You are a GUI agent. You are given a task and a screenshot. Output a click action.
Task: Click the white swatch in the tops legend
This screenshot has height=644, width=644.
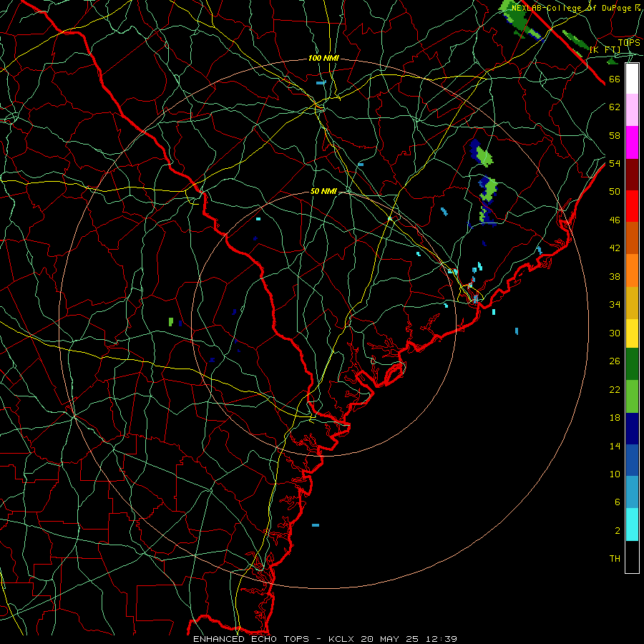pos(632,79)
